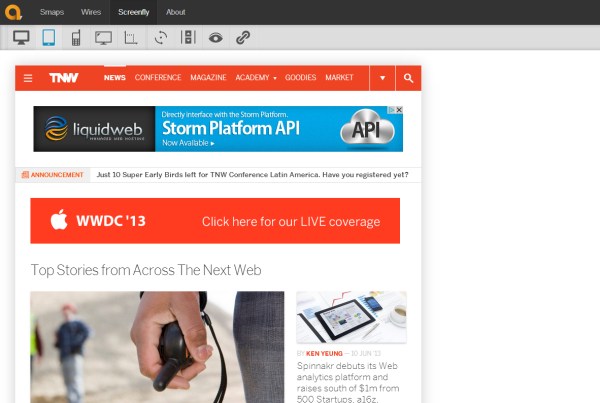Open author KEN YEUNG link

pyautogui.click(x=324, y=354)
